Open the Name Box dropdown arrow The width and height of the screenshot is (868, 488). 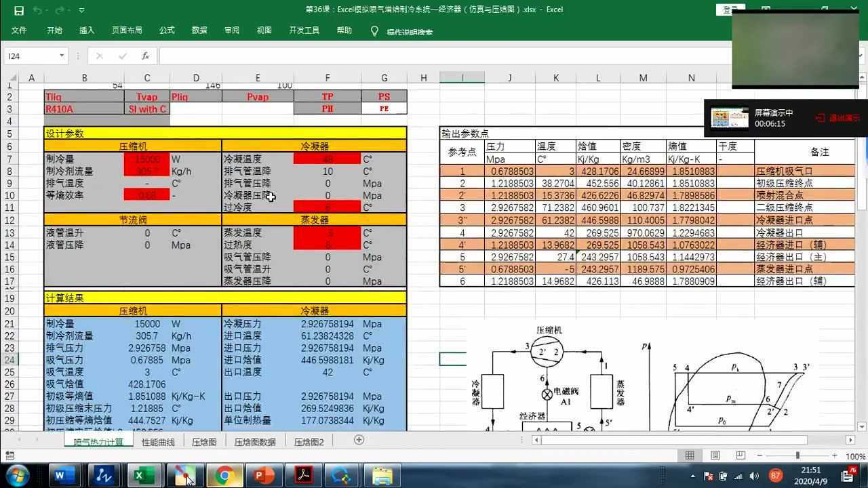click(62, 56)
